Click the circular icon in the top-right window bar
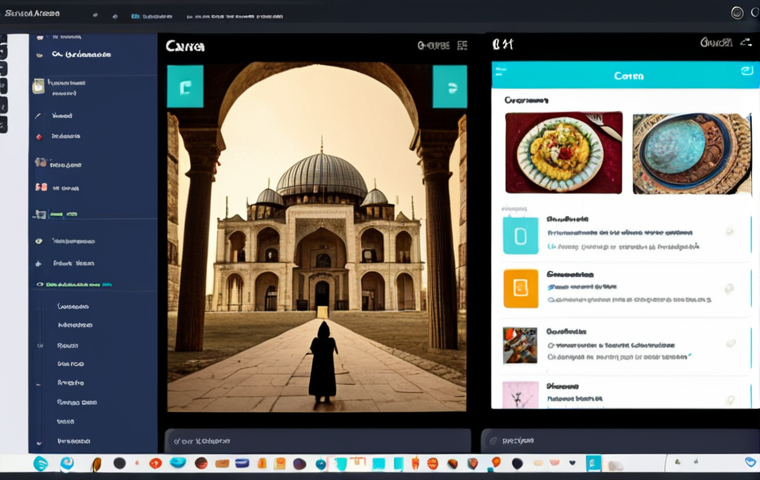This screenshot has height=480, width=760. 737,13
